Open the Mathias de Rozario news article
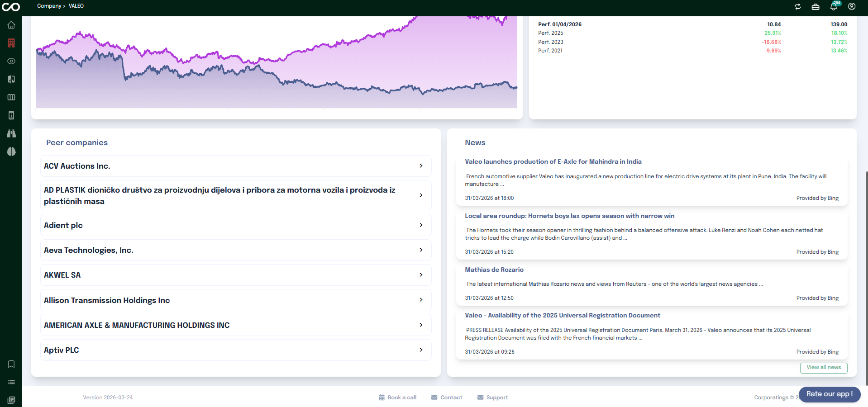 494,270
